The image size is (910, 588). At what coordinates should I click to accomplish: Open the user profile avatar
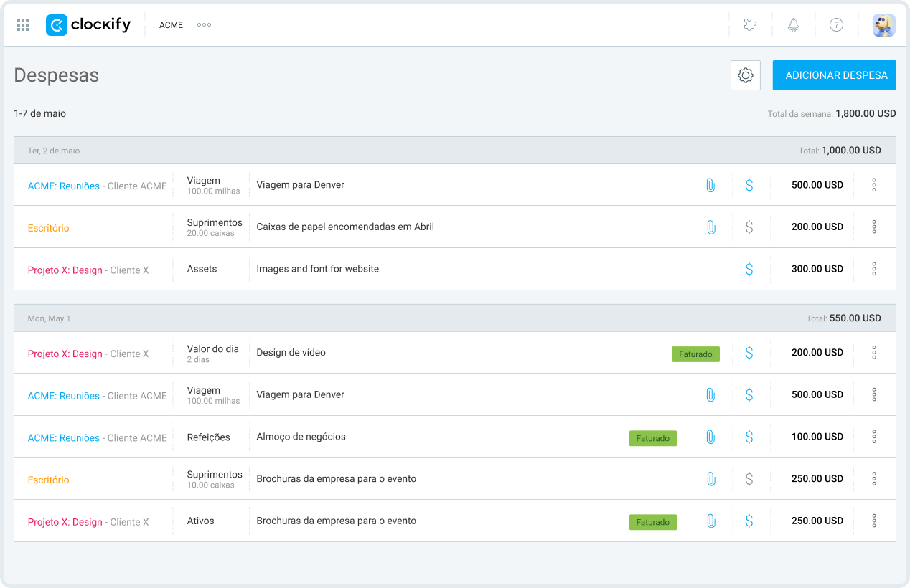[883, 25]
